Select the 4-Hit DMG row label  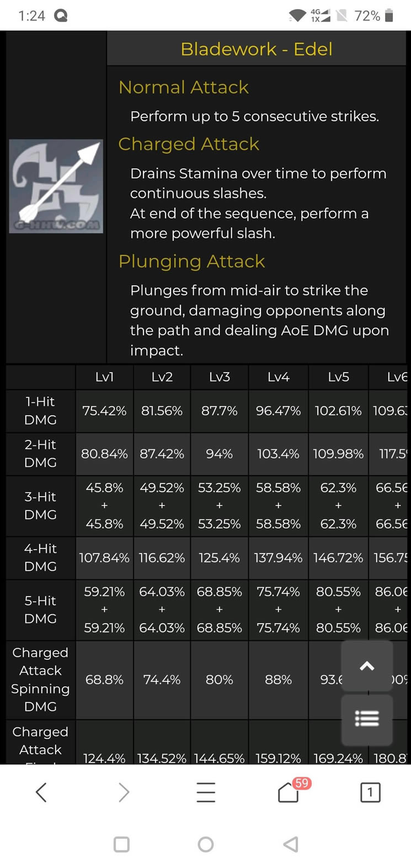(40, 557)
